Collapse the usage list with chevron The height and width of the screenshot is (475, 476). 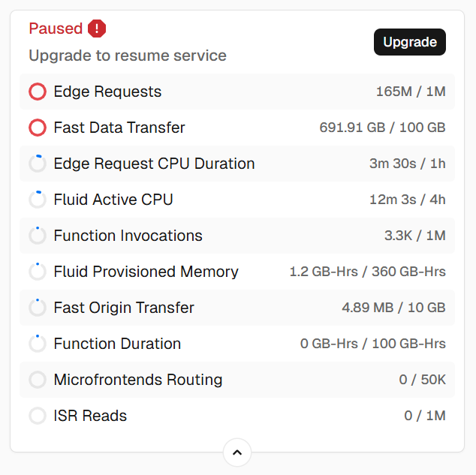point(237,452)
